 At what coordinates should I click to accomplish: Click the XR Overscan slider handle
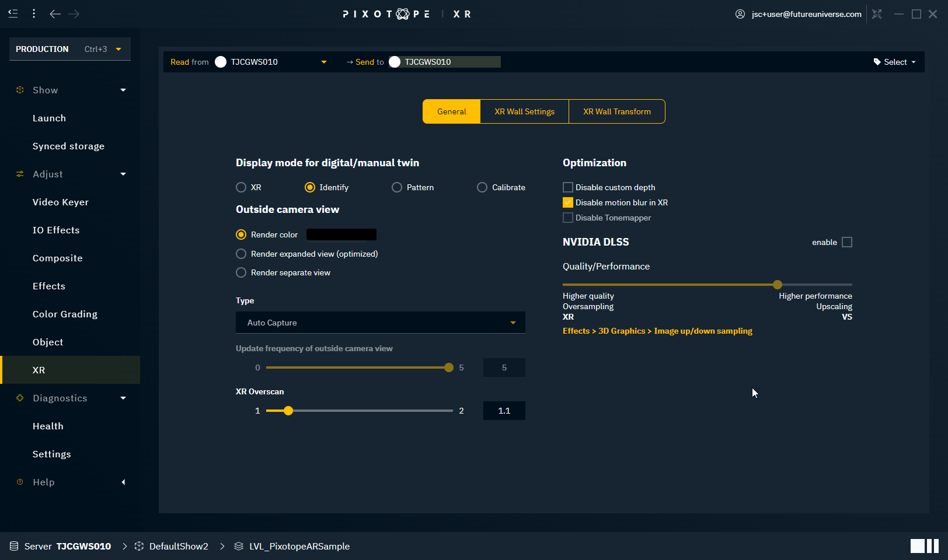point(288,411)
